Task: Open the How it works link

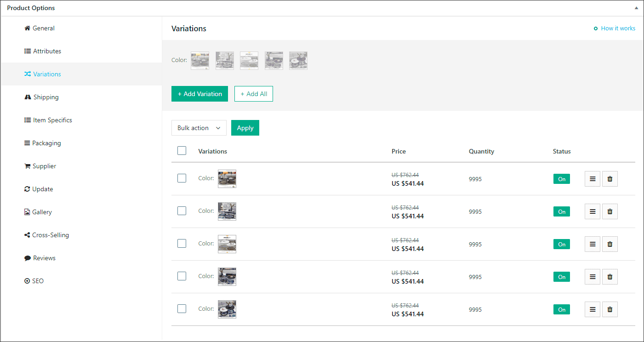Action: [615, 28]
